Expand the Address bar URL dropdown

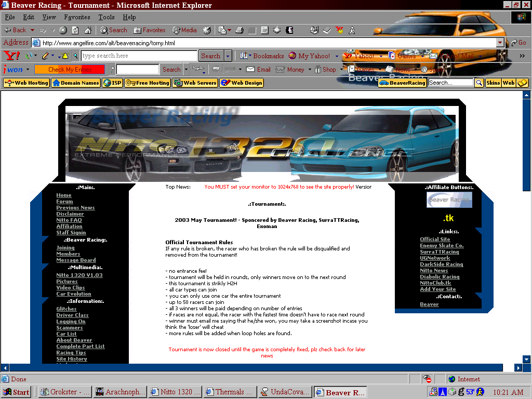[x=500, y=43]
